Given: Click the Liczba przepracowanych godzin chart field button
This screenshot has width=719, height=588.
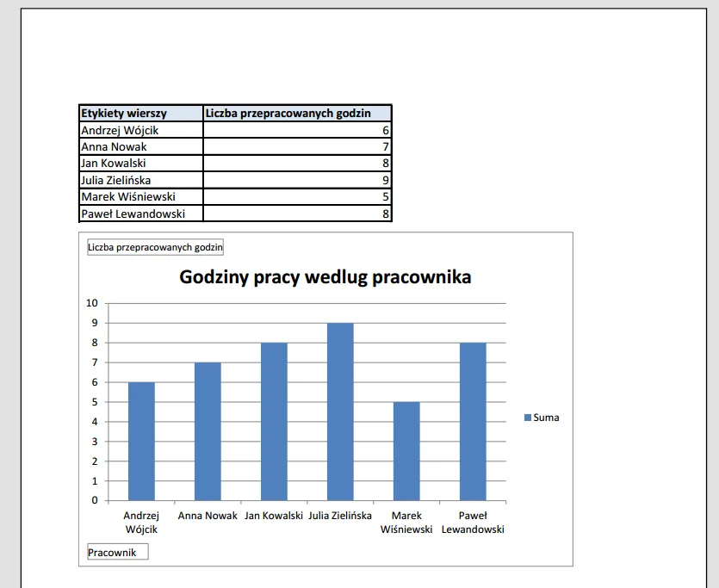Looking at the screenshot, I should (x=155, y=248).
